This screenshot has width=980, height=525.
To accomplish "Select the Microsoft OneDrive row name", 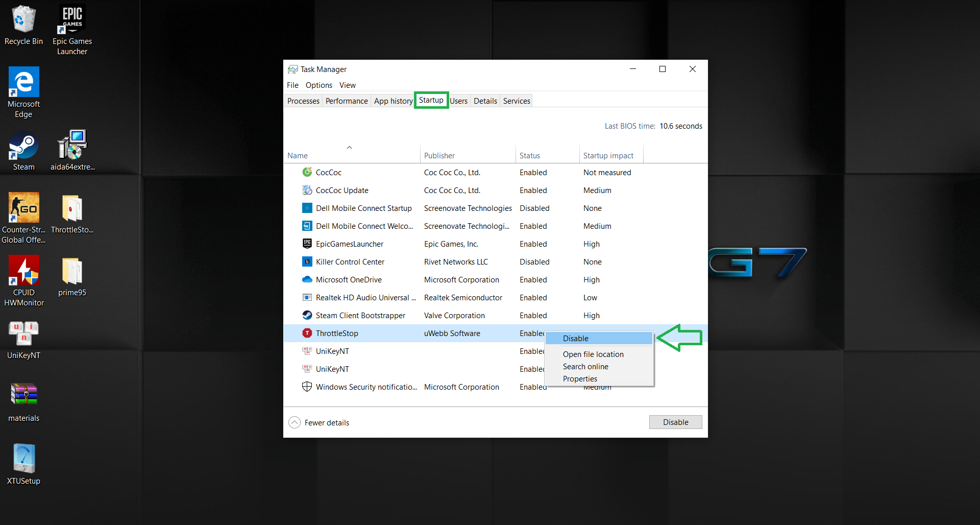I will coord(349,279).
